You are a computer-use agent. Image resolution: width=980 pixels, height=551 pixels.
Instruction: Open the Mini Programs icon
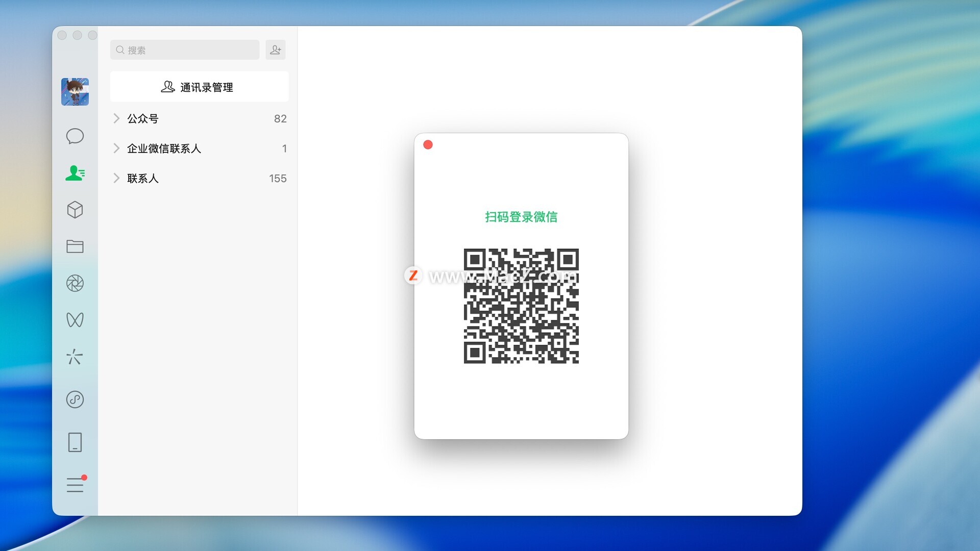(x=75, y=399)
